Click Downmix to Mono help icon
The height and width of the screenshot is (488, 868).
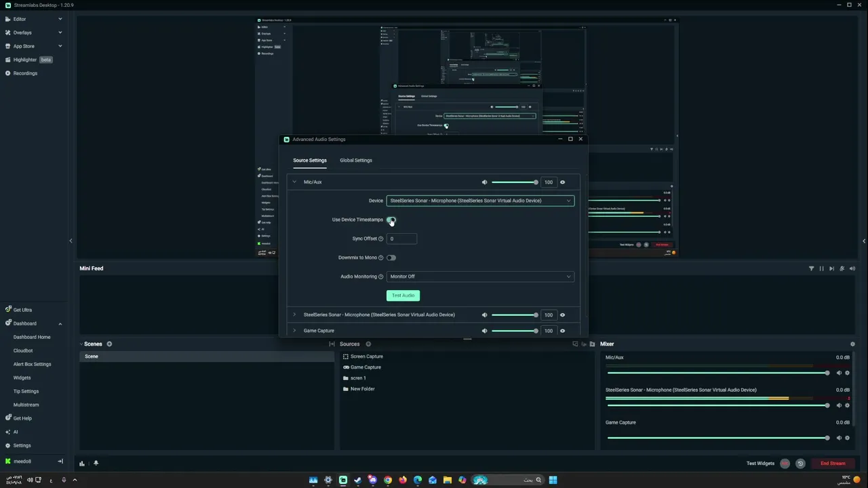pyautogui.click(x=380, y=258)
